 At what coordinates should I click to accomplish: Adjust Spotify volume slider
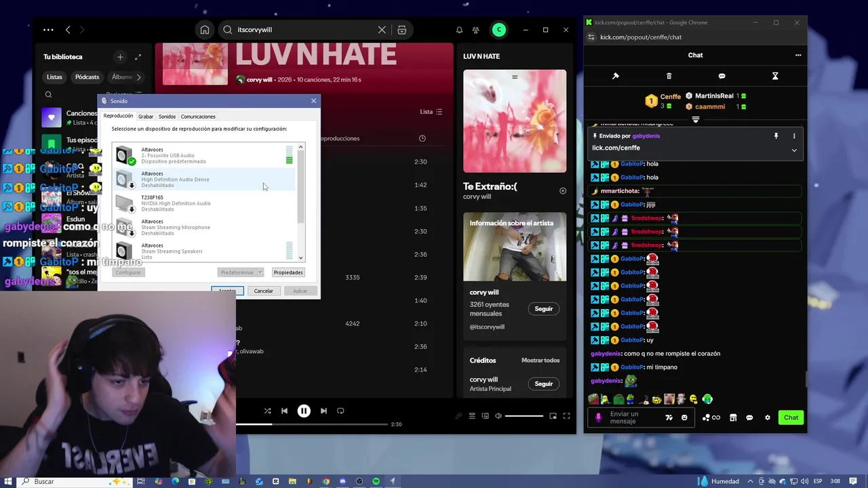pyautogui.click(x=524, y=416)
